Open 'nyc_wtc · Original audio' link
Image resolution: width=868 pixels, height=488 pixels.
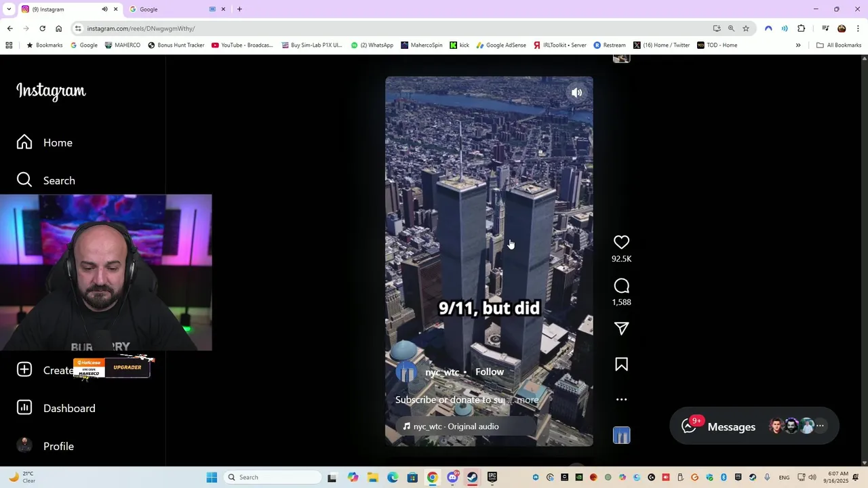tap(456, 426)
